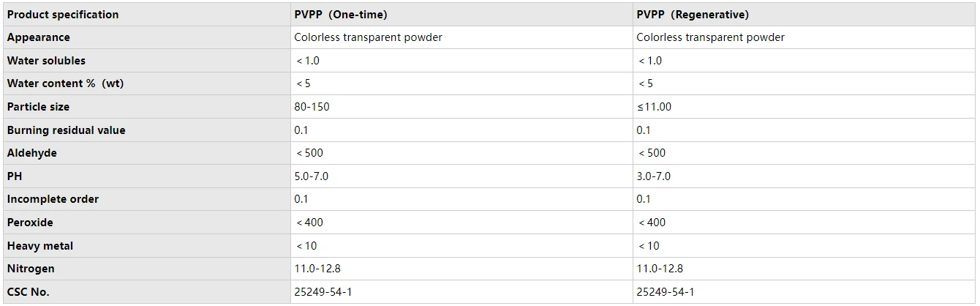Image resolution: width=980 pixels, height=306 pixels.
Task: Click the Water solubles row label
Action: point(46,61)
